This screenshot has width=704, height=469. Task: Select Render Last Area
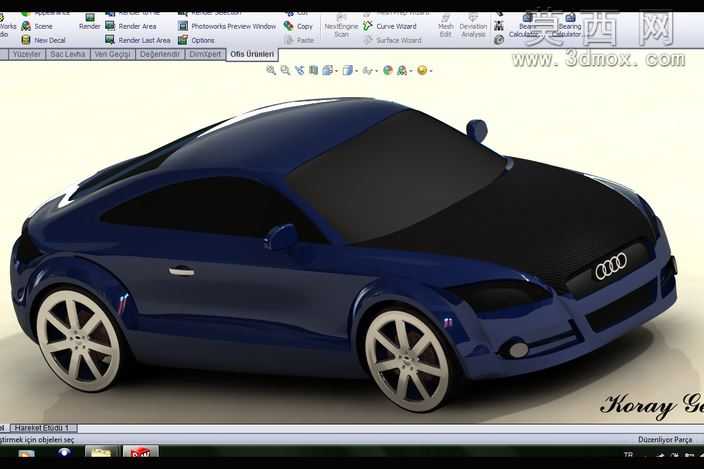(138, 40)
